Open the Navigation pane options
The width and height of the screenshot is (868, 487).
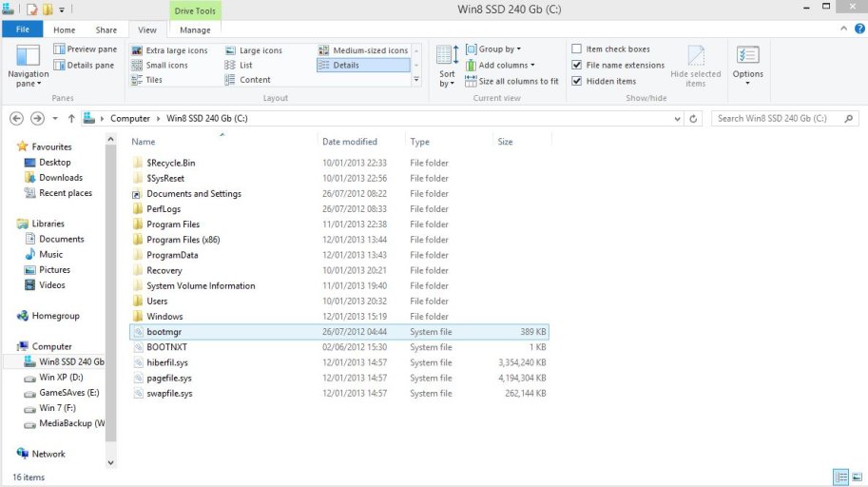pyautogui.click(x=28, y=66)
